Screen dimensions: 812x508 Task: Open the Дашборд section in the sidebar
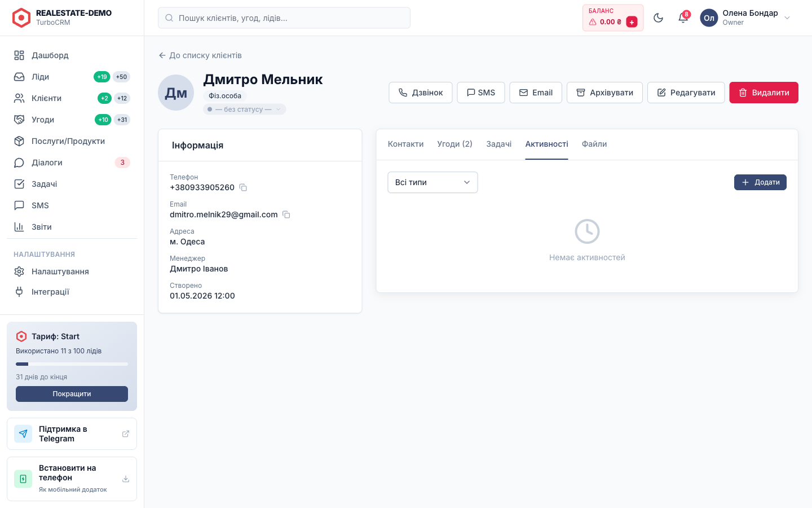(72, 55)
